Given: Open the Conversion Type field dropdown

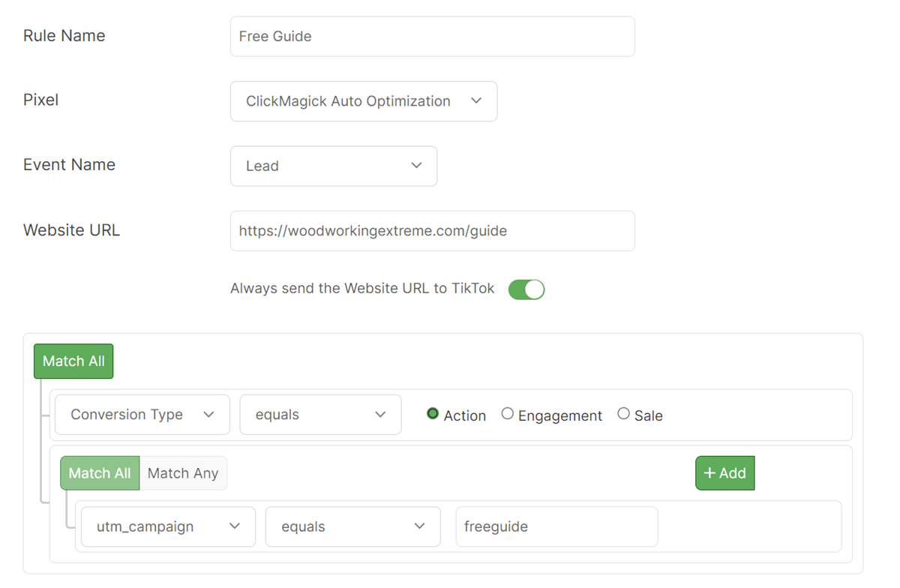Looking at the screenshot, I should click(x=142, y=415).
